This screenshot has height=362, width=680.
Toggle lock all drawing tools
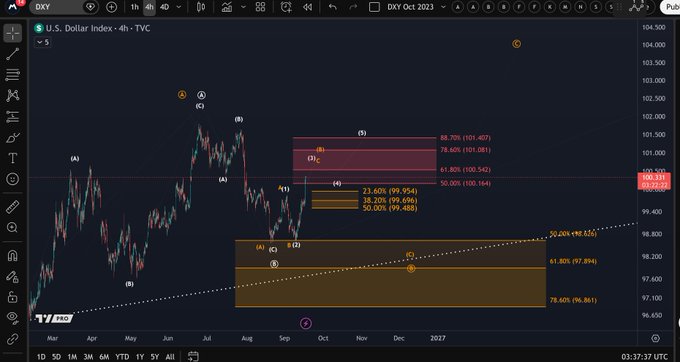[x=13, y=297]
